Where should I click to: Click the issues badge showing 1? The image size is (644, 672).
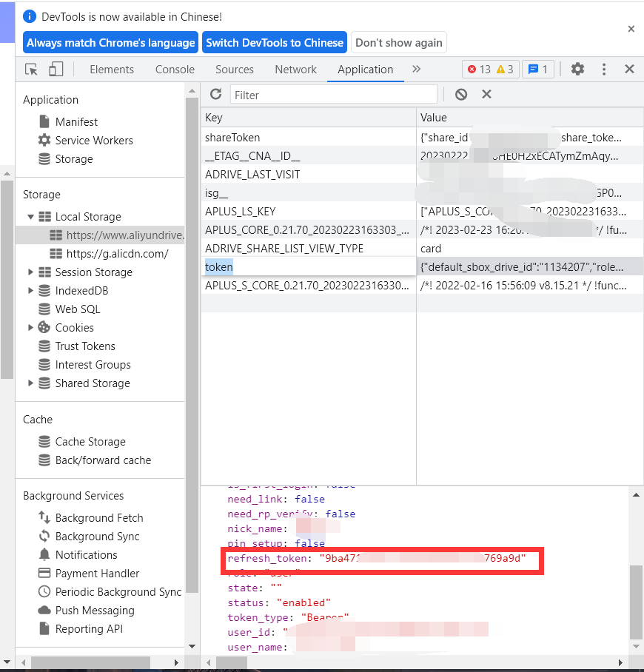(x=537, y=69)
